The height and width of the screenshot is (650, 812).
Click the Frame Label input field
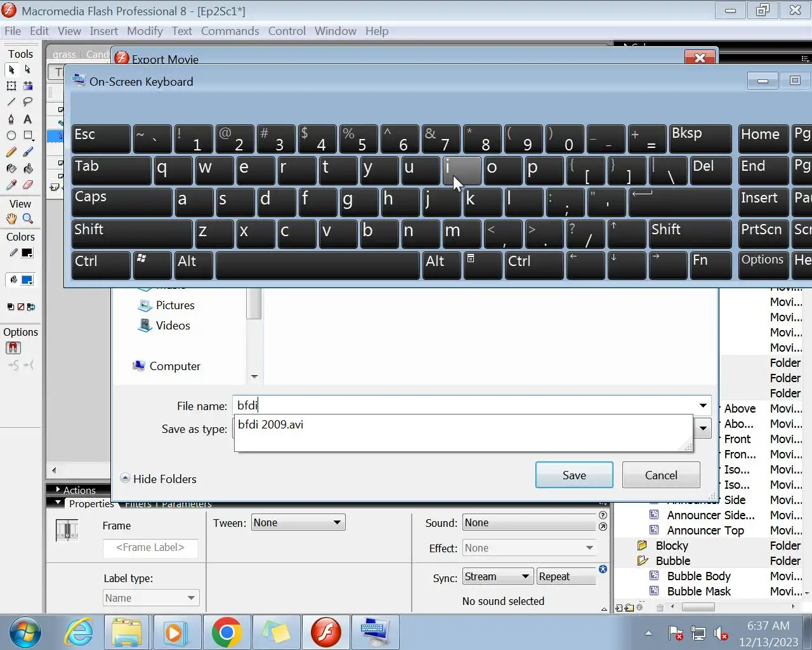pos(150,547)
